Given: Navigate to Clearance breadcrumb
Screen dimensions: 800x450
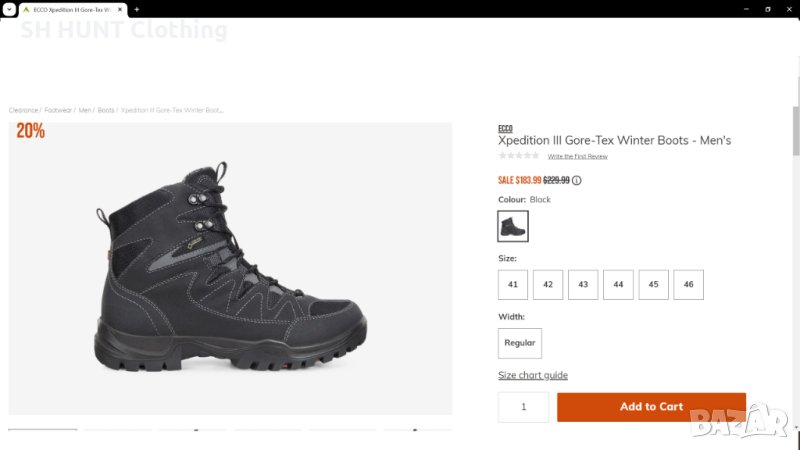Looking at the screenshot, I should click(23, 110).
